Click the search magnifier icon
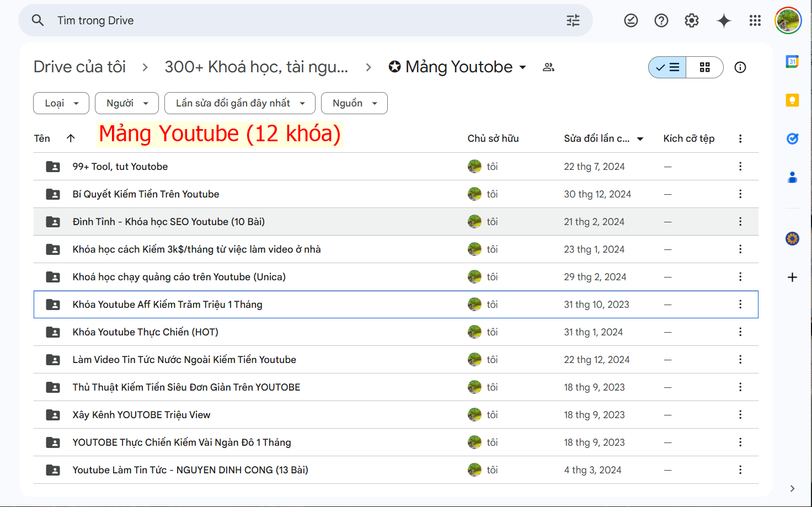812x507 pixels. (38, 20)
